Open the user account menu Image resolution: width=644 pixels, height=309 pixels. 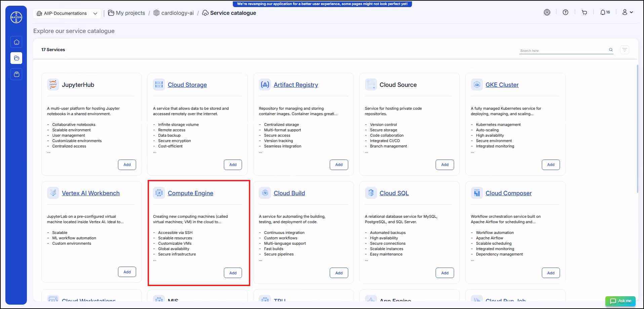(x=627, y=12)
